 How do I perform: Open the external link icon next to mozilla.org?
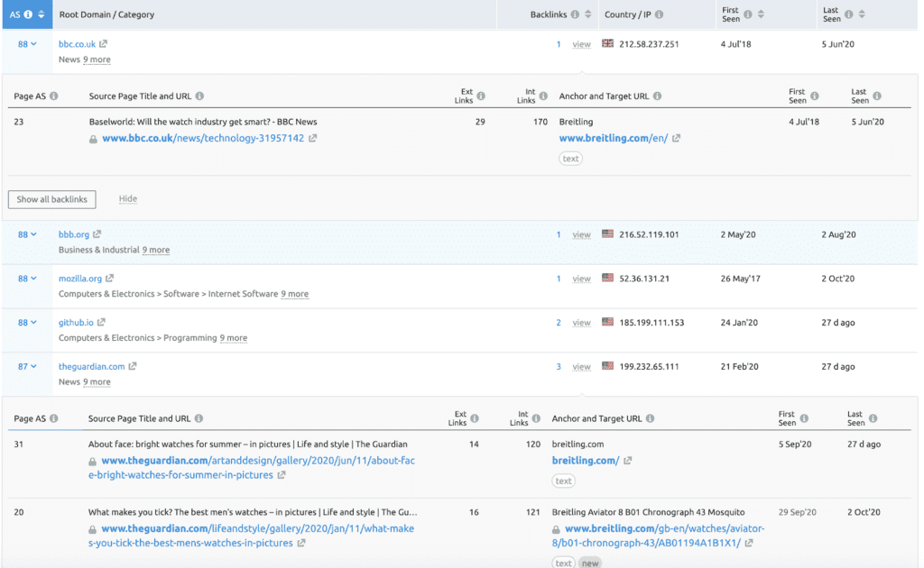(x=109, y=279)
